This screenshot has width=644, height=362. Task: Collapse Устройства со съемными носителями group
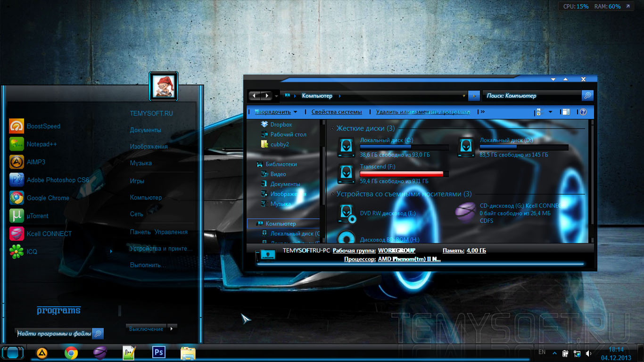point(332,194)
